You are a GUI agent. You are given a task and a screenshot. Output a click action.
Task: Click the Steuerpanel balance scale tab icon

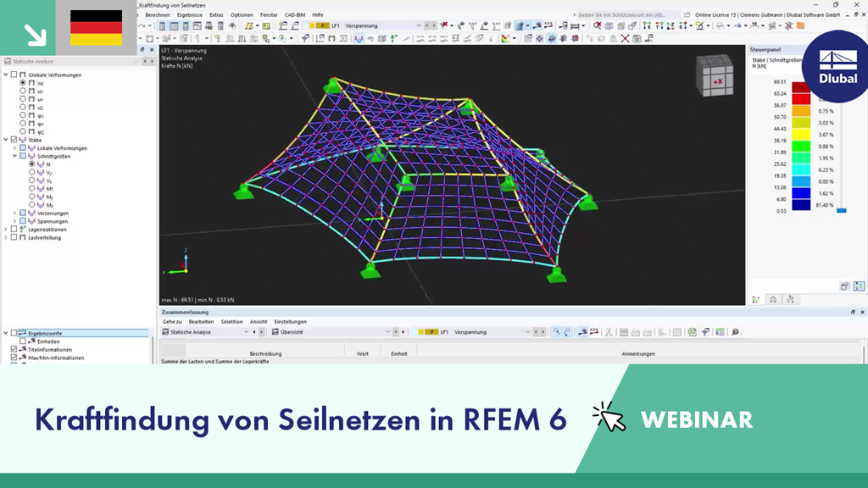pyautogui.click(x=773, y=299)
